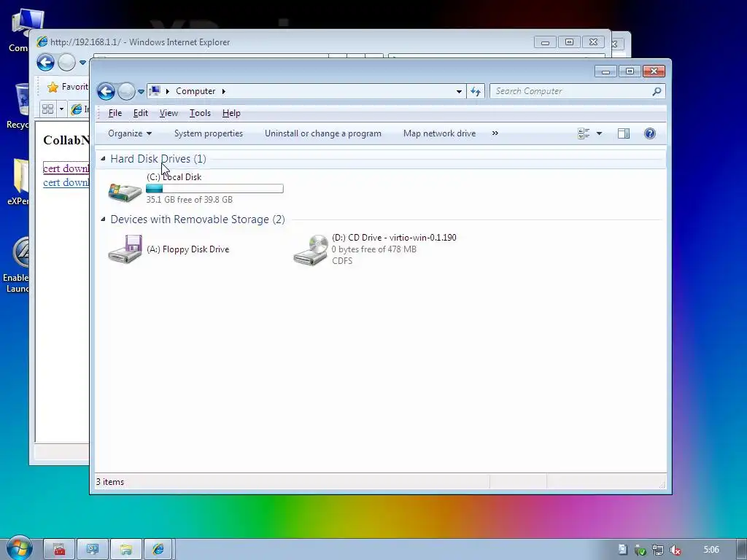This screenshot has width=747, height=560.
Task: Open Favorites star in Internet Explorer
Action: [53, 87]
